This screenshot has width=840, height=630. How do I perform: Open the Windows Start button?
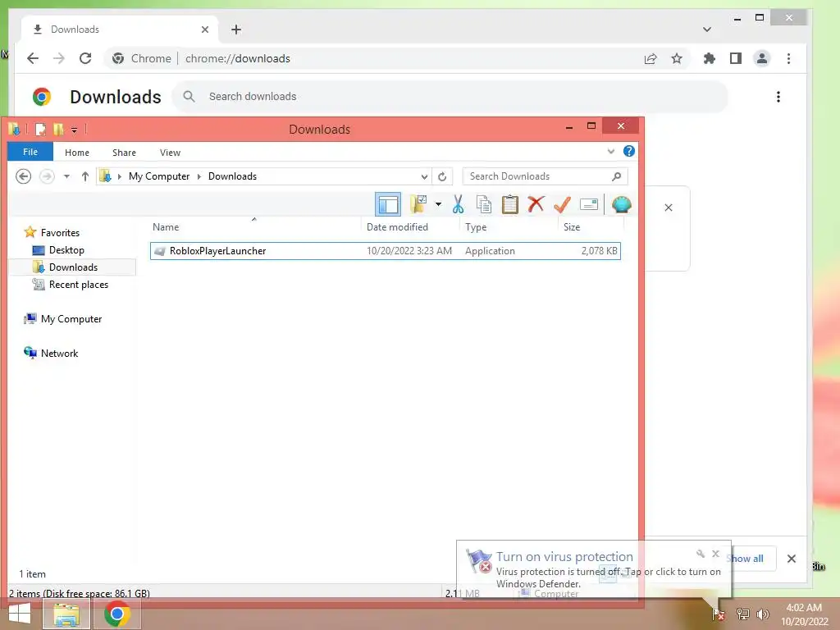(x=20, y=614)
